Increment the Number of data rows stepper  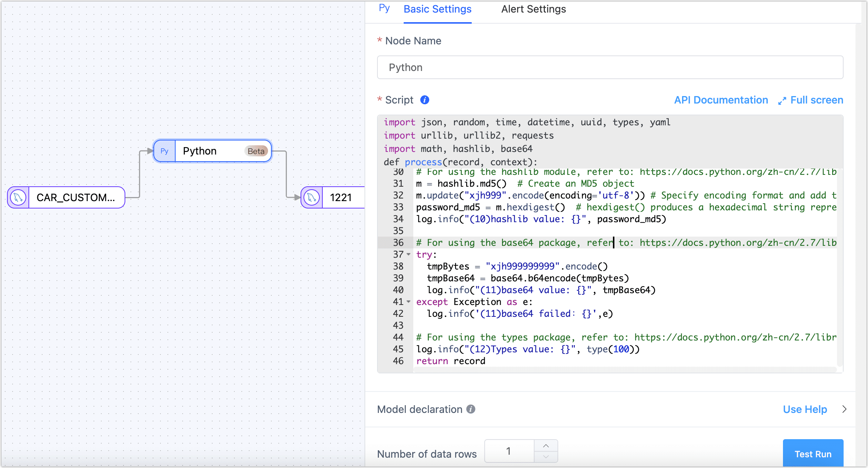tap(546, 446)
